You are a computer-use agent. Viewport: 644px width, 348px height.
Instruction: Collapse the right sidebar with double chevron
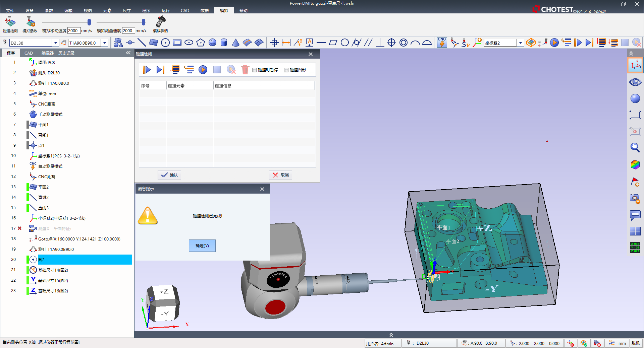tap(631, 53)
